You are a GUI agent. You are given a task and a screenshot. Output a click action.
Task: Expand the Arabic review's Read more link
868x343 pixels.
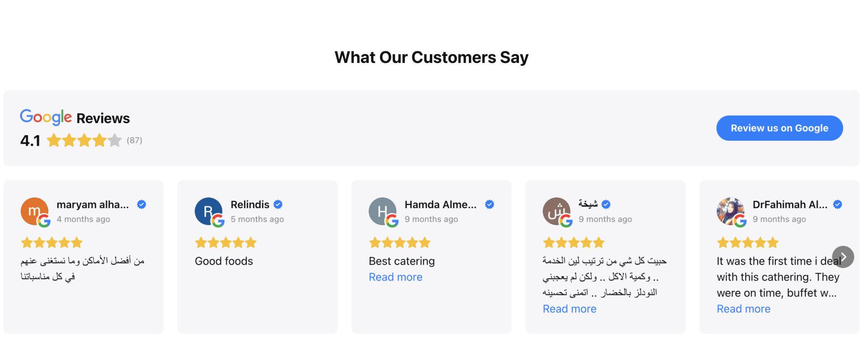[570, 309]
